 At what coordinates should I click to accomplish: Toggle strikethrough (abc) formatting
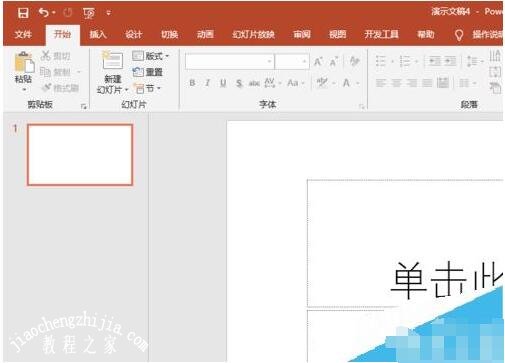[254, 83]
